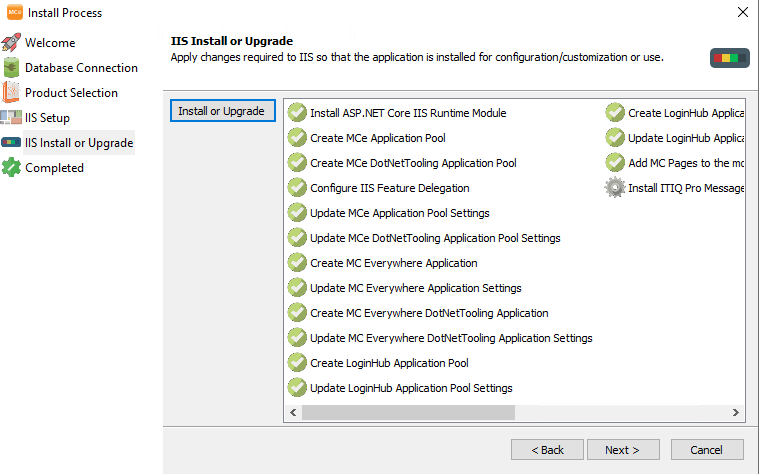Click checkmark beside Update LoginHub Application Pool Settings

(x=297, y=388)
